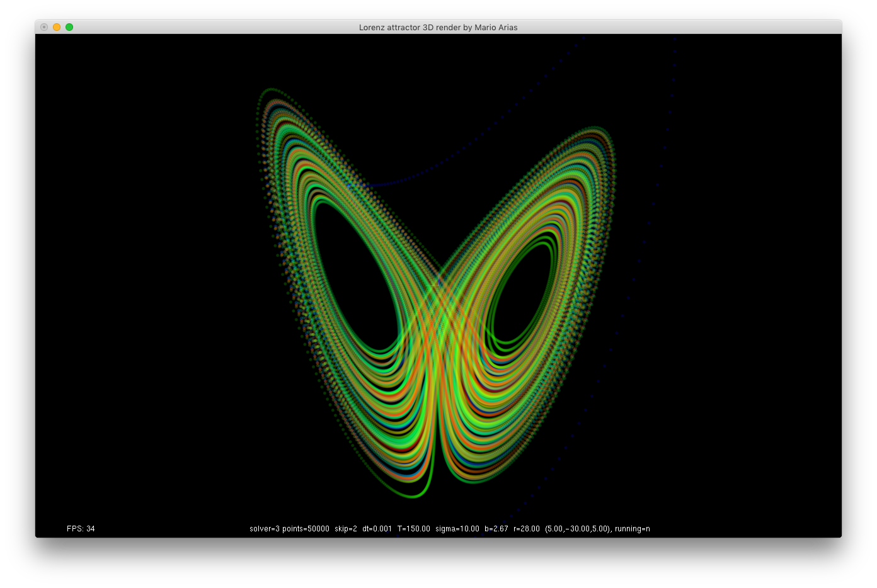
Task: Click the 'sigma=10.00' parameter text
Action: pos(457,529)
